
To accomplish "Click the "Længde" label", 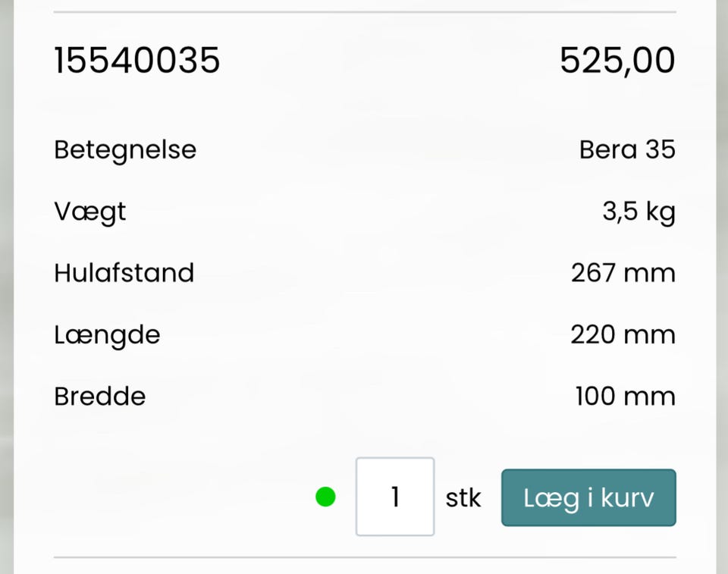I will click(x=108, y=334).
